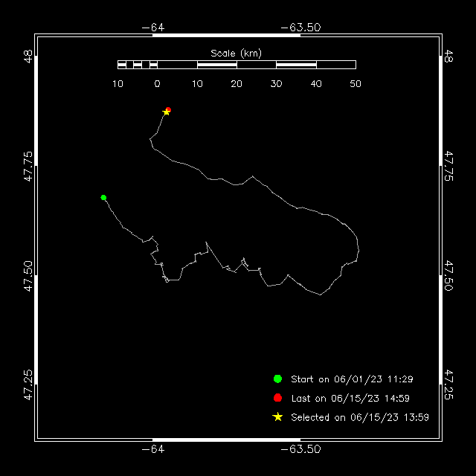Click the red dot in the legend
Screen dimensions: 476x476
(277, 398)
